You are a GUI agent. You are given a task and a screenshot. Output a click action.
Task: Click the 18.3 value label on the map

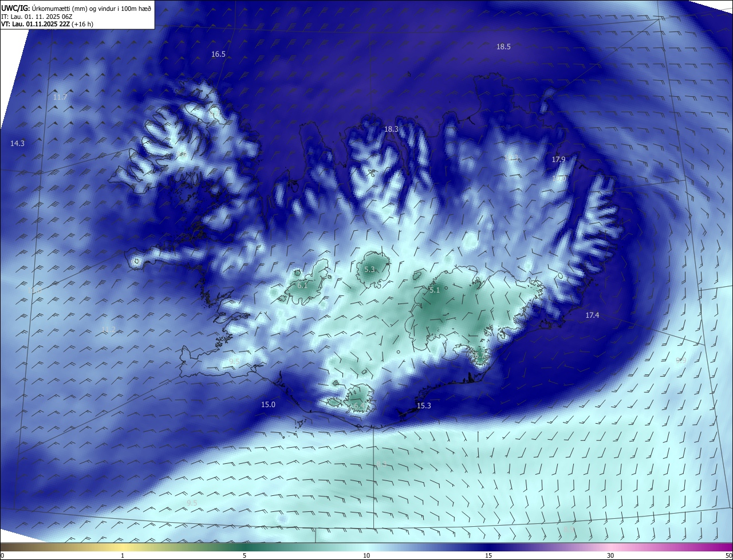[x=391, y=129]
